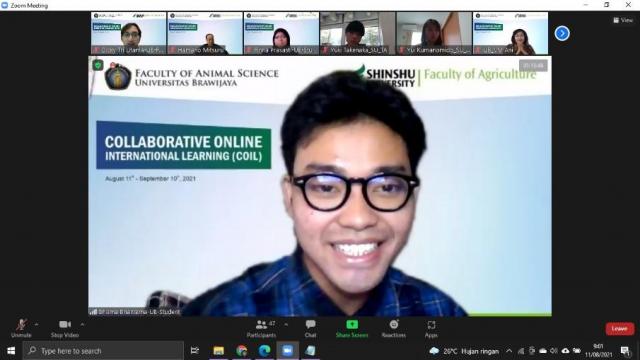Open the Participants panel
Image resolution: width=640 pixels, height=360 pixels.
261,328
